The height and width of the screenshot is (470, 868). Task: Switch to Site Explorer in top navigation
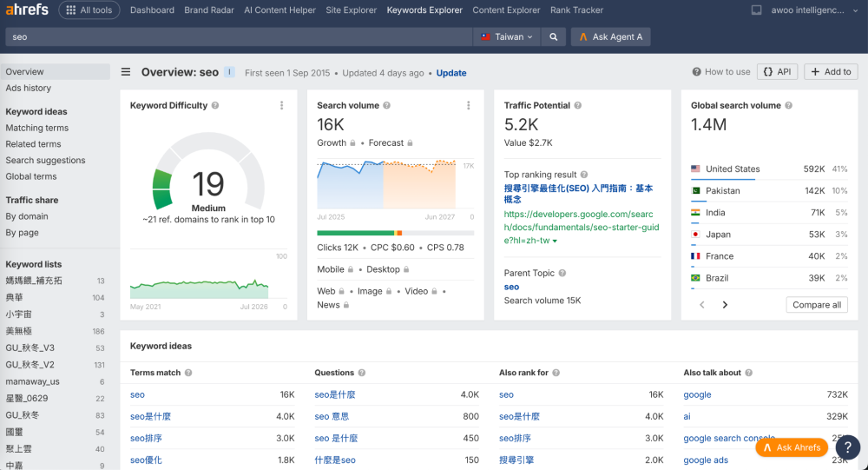[x=351, y=10]
